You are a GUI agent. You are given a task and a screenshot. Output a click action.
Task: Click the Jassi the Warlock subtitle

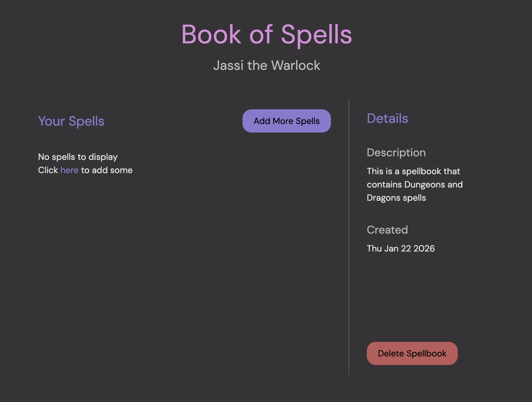click(x=267, y=65)
